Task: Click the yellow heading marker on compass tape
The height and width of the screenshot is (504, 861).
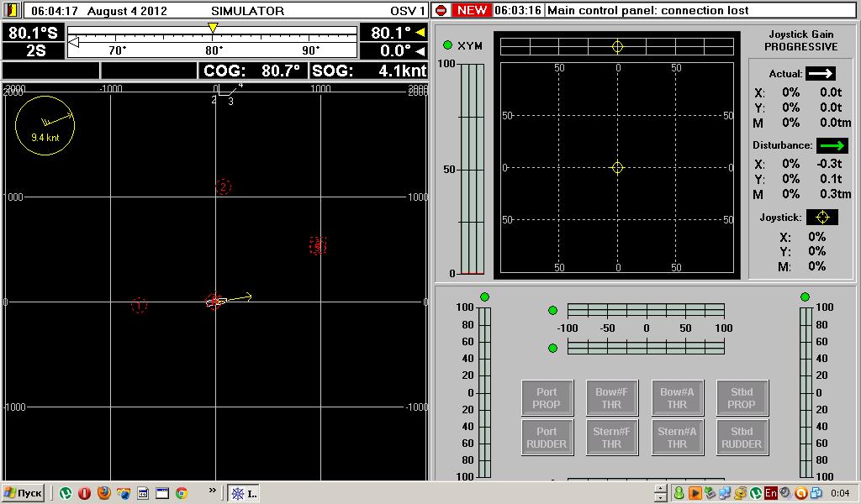Action: point(213,29)
